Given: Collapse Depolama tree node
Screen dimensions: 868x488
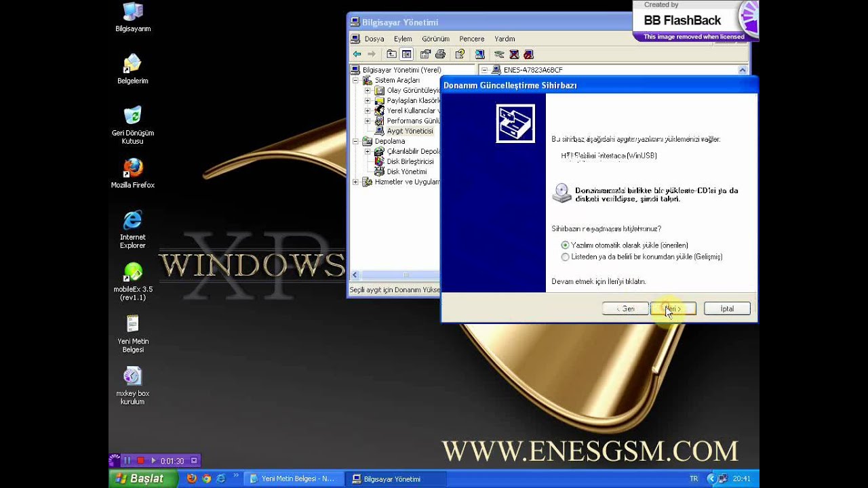Looking at the screenshot, I should point(356,141).
